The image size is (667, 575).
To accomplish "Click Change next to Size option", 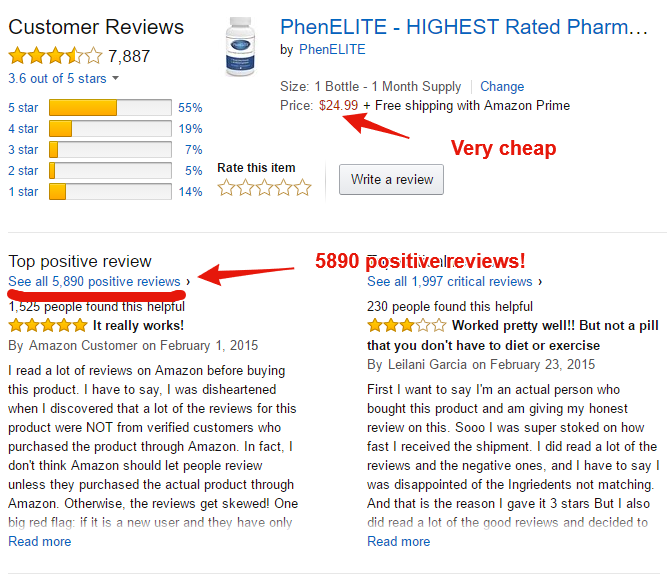I will tap(502, 86).
